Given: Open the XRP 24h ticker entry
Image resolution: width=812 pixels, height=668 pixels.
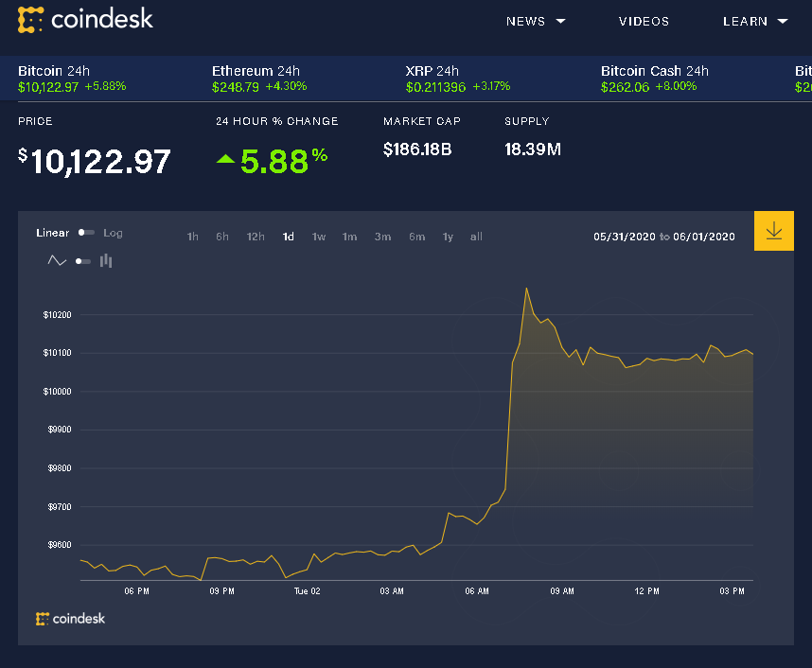Looking at the screenshot, I should click(458, 79).
